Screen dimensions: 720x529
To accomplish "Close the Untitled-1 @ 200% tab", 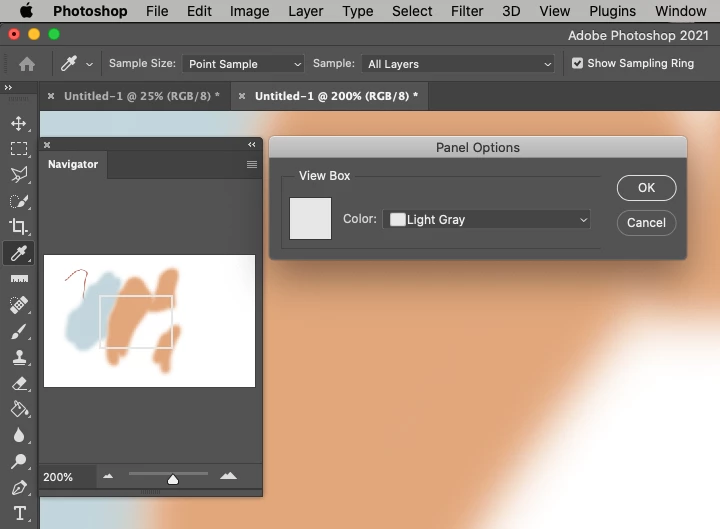I will pyautogui.click(x=242, y=96).
